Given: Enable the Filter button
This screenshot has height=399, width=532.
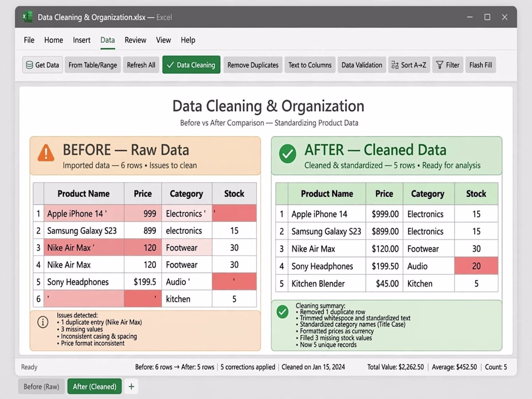Looking at the screenshot, I should pyautogui.click(x=447, y=65).
